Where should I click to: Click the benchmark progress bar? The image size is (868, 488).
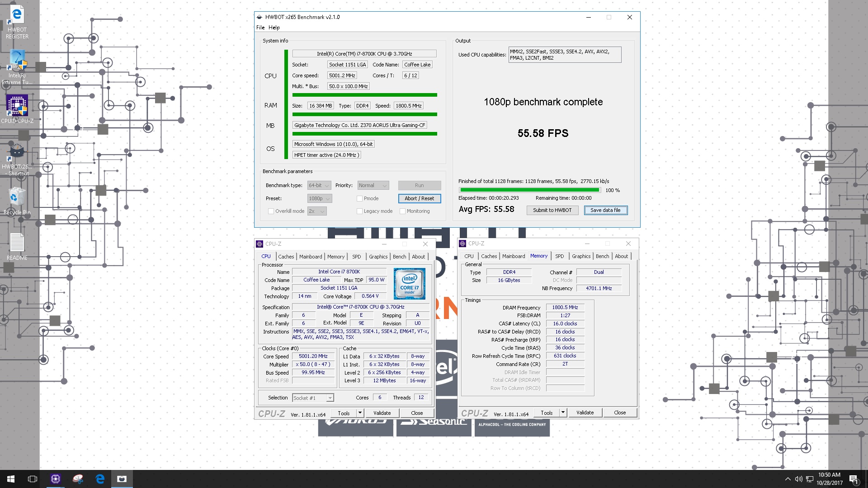530,190
